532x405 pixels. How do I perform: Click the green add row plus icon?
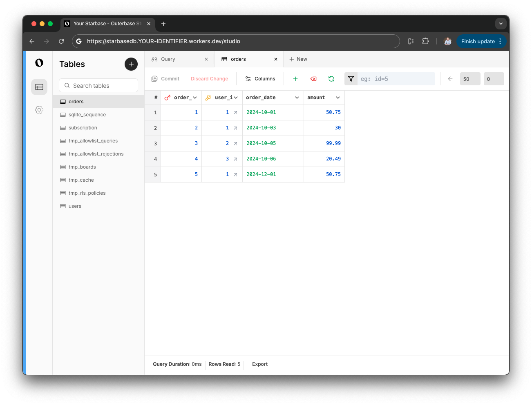tap(295, 79)
